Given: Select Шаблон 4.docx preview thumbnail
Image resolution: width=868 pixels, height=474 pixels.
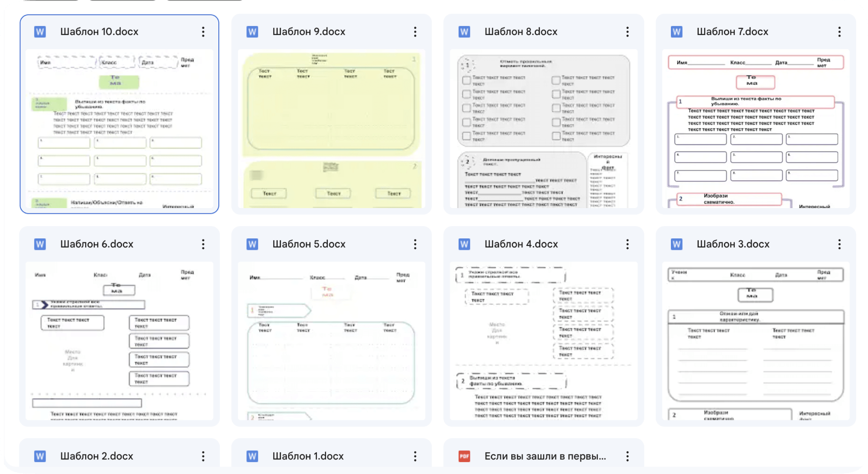Looking at the screenshot, I should 543,341.
